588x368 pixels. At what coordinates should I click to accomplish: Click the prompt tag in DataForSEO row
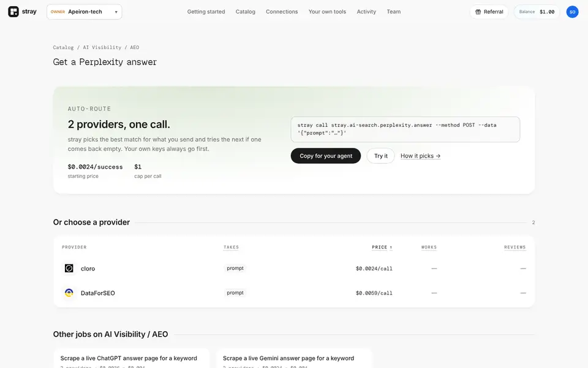pyautogui.click(x=235, y=293)
